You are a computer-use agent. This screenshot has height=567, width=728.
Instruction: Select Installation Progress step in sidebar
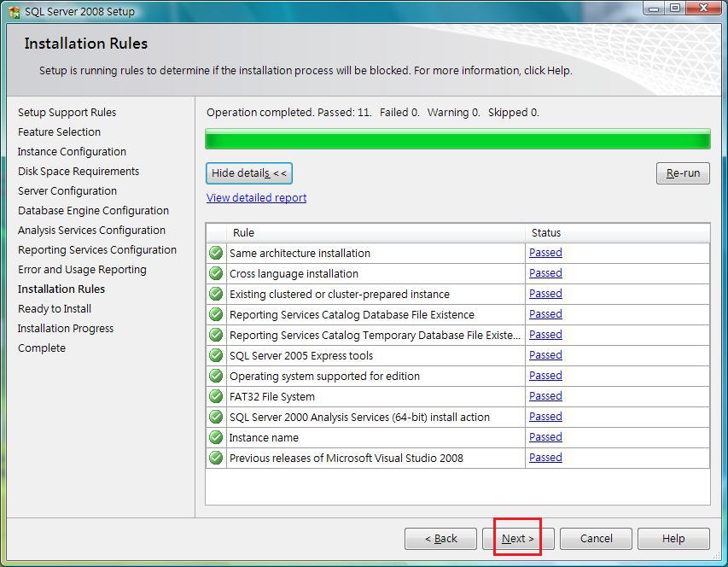(66, 328)
